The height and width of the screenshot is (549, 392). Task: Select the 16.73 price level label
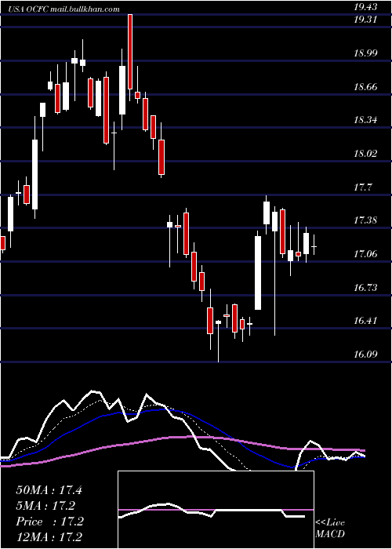pyautogui.click(x=365, y=288)
